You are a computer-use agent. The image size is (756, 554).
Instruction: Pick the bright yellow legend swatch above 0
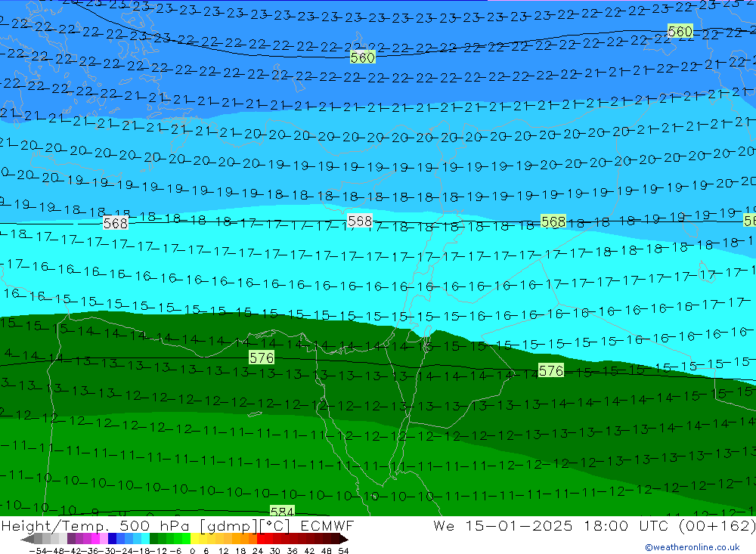pyautogui.click(x=195, y=539)
